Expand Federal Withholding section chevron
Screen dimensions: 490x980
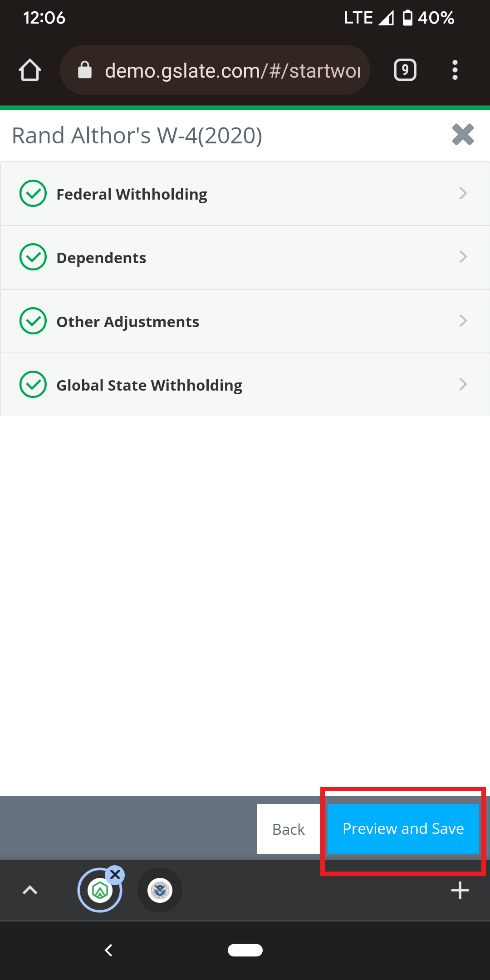coord(463,193)
